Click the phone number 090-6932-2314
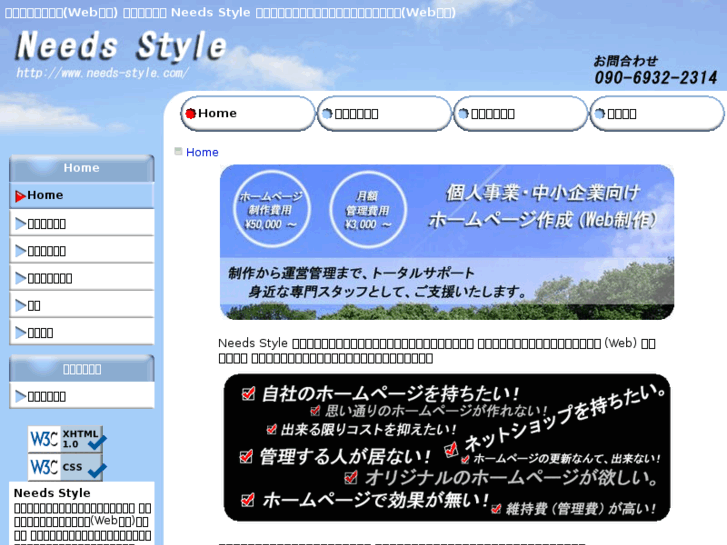This screenshot has width=727, height=545. click(656, 77)
